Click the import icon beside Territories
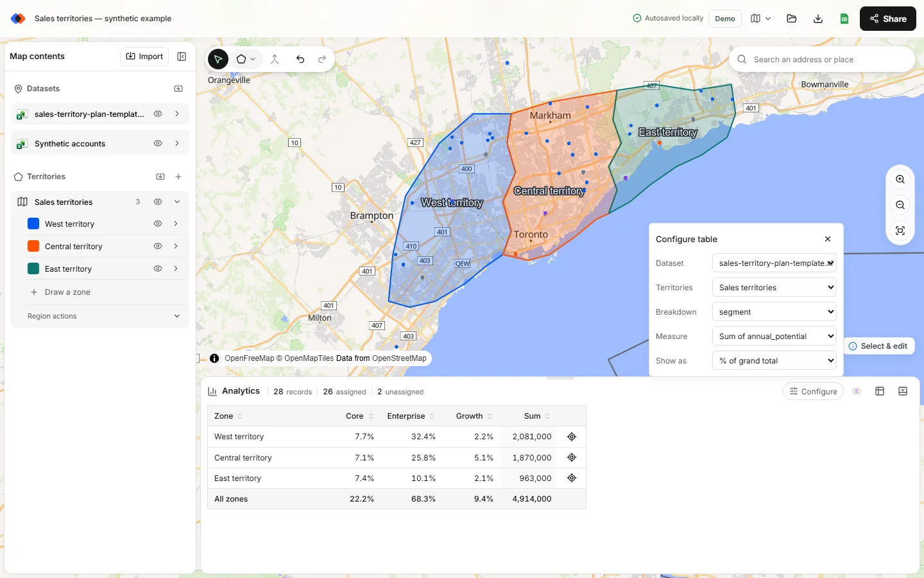 [160, 177]
